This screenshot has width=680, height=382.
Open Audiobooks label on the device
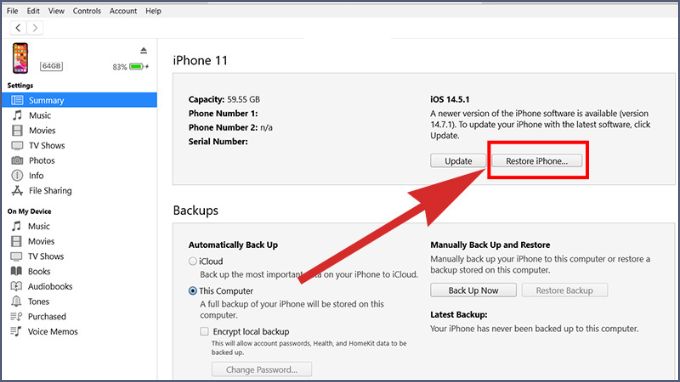50,287
